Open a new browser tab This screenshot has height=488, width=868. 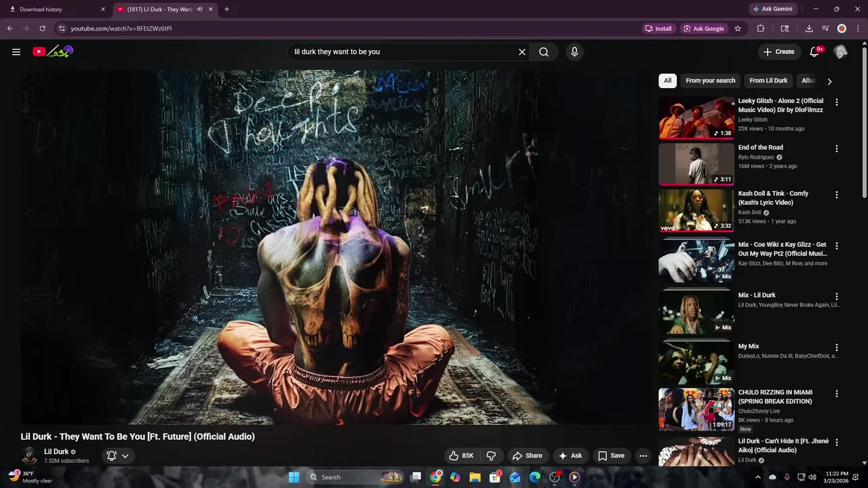[226, 9]
